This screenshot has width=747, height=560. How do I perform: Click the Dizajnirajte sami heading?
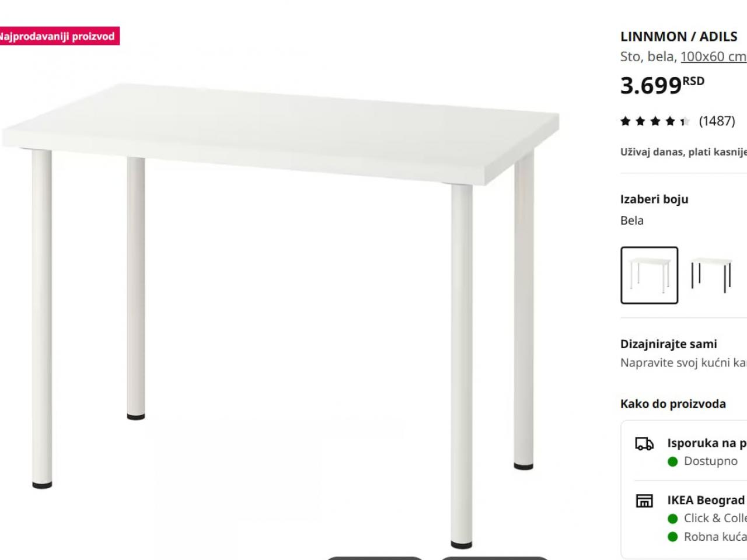pos(669,344)
